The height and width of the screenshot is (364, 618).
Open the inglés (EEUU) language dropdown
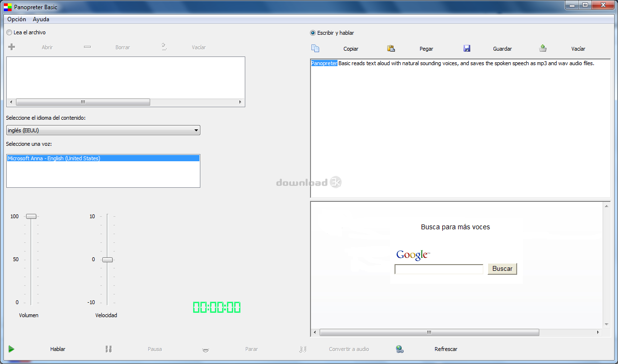pos(103,130)
